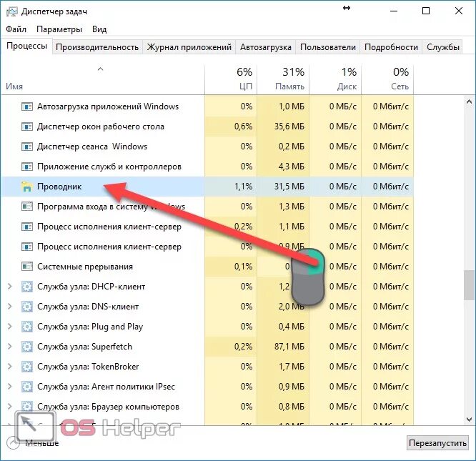Select Автозагрузка приложений Windows row
The height and width of the screenshot is (461, 476).
207,106
